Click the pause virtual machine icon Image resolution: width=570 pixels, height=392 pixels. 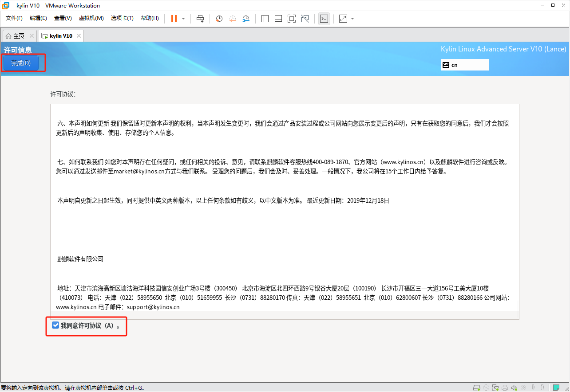pyautogui.click(x=174, y=19)
